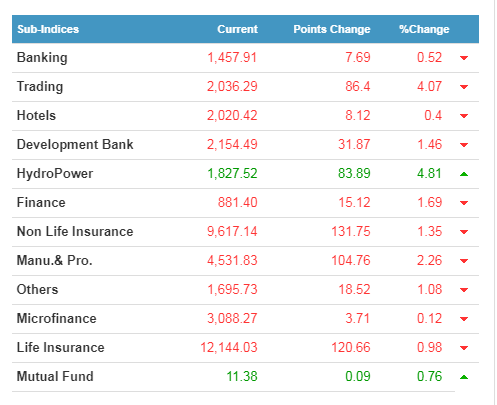Click the %Change column header
Screen dimensions: 497x405
click(424, 29)
